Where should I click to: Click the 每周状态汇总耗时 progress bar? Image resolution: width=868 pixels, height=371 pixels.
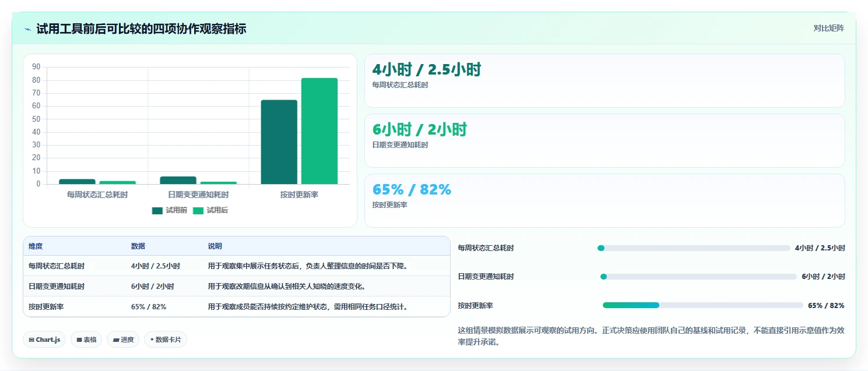point(694,248)
